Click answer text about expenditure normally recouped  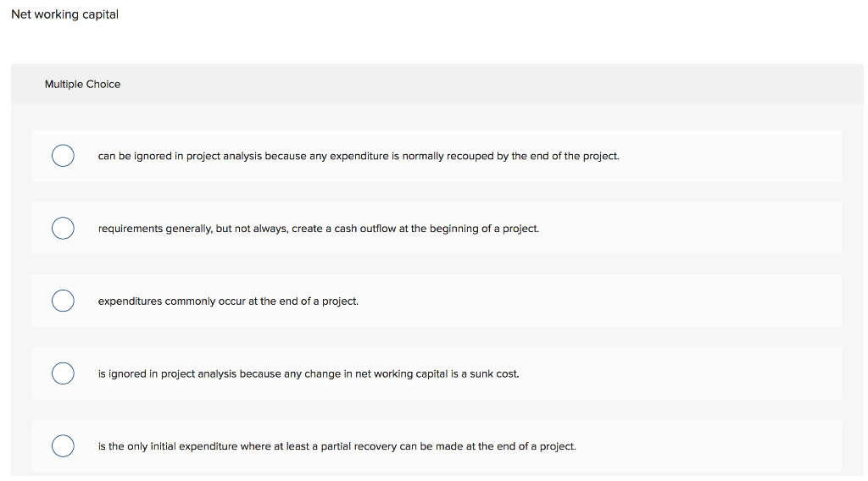[359, 156]
